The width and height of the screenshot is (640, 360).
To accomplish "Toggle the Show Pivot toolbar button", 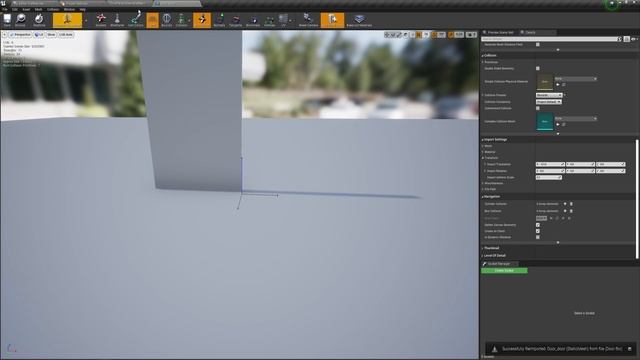I will (x=202, y=20).
